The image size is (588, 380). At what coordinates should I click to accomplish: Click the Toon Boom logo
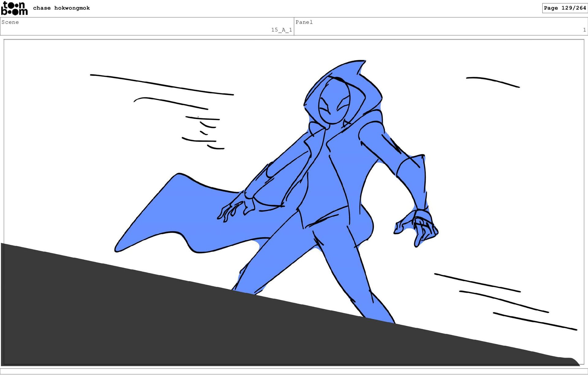pos(14,8)
